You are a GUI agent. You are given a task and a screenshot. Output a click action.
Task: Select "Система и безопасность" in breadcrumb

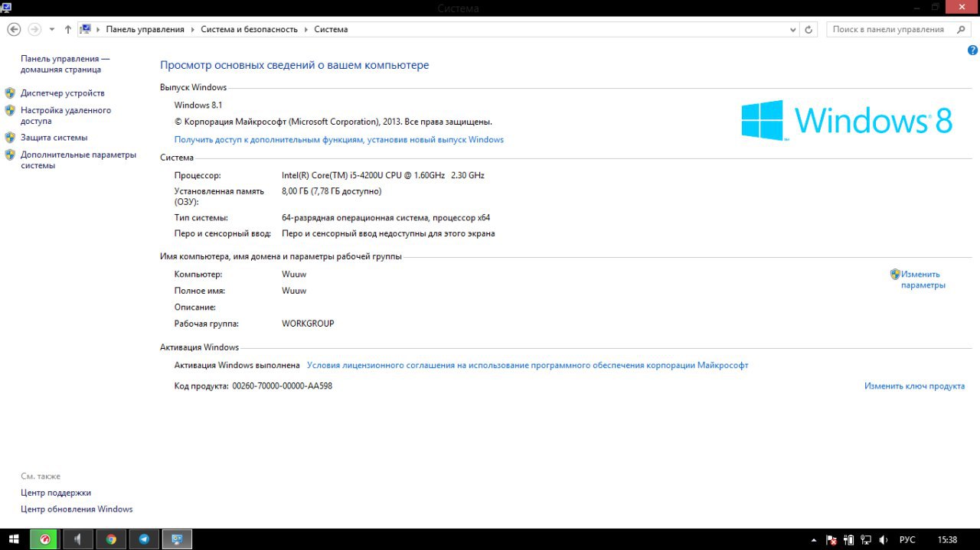(x=250, y=29)
